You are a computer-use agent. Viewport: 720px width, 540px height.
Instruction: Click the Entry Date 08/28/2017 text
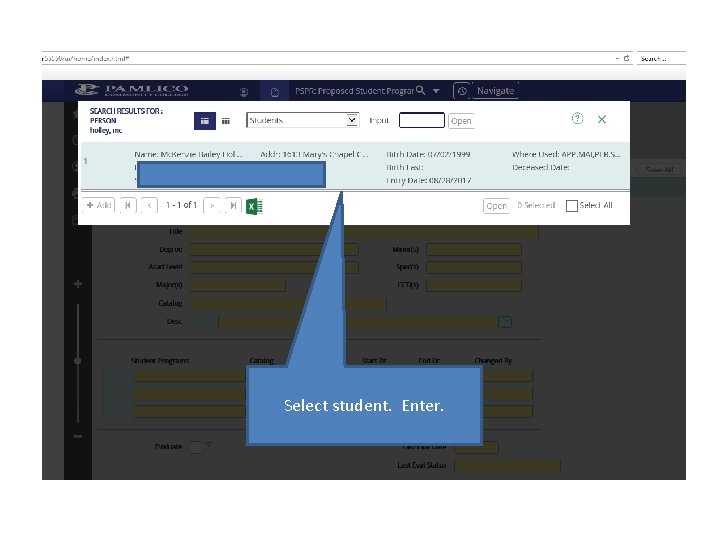[428, 180]
